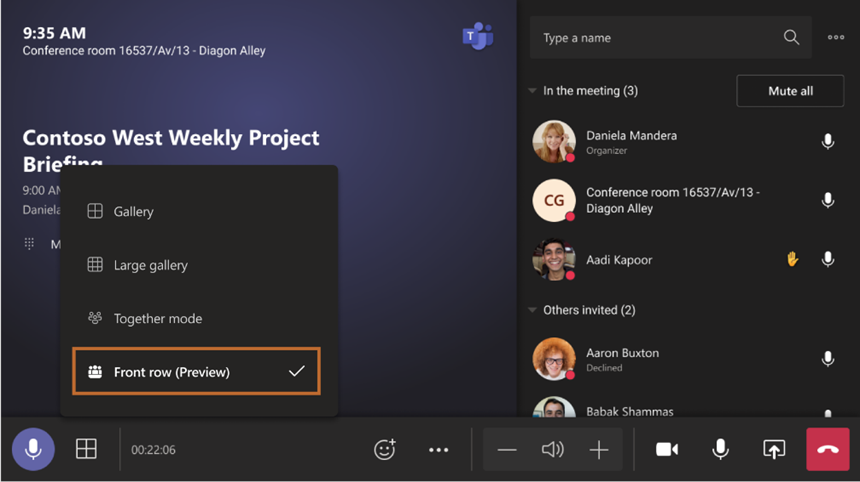Decrease volume with the minus button
The height and width of the screenshot is (482, 860).
coord(507,450)
